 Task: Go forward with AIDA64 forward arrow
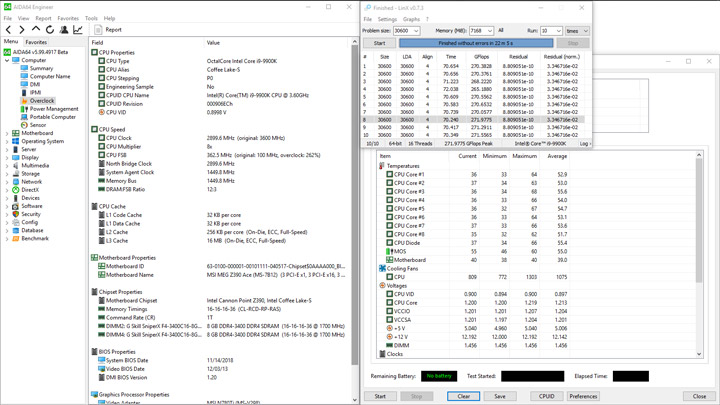22,30
